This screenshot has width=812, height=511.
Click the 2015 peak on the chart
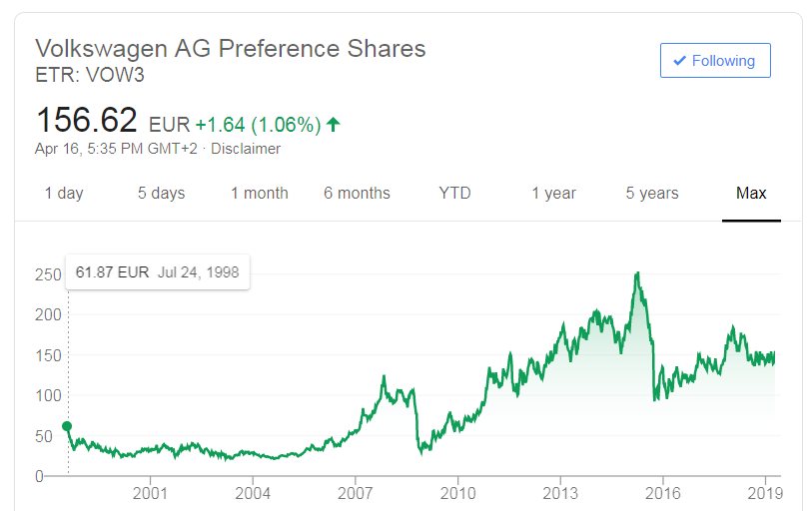point(637,273)
